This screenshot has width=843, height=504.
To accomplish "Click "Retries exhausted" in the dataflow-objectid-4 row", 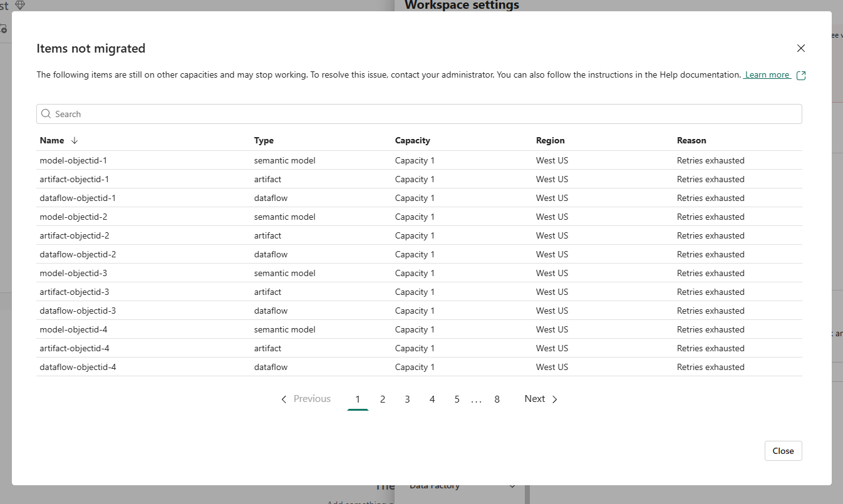I will (x=711, y=367).
